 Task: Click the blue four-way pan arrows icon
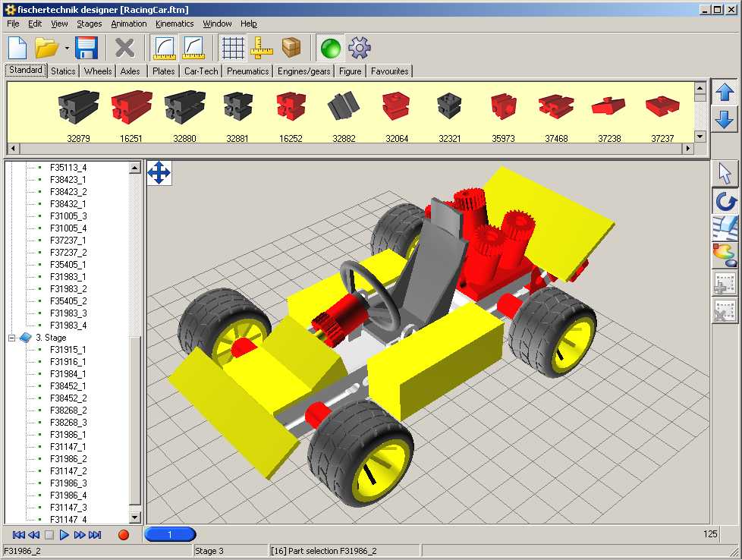pyautogui.click(x=159, y=173)
